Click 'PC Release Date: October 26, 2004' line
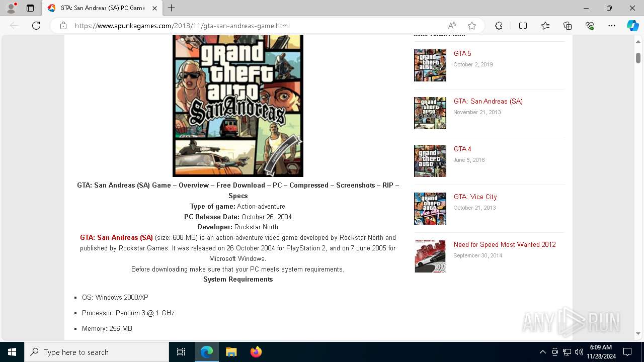Viewport: 644px width, 362px height. coord(238,217)
